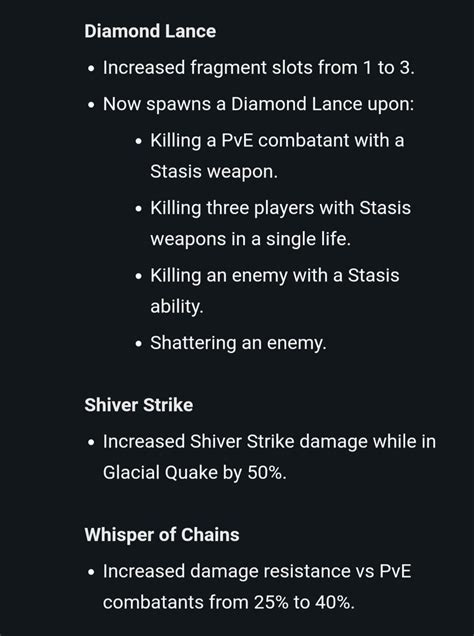Click the Diamond Lance heading
The height and width of the screenshot is (636, 474).
click(150, 31)
